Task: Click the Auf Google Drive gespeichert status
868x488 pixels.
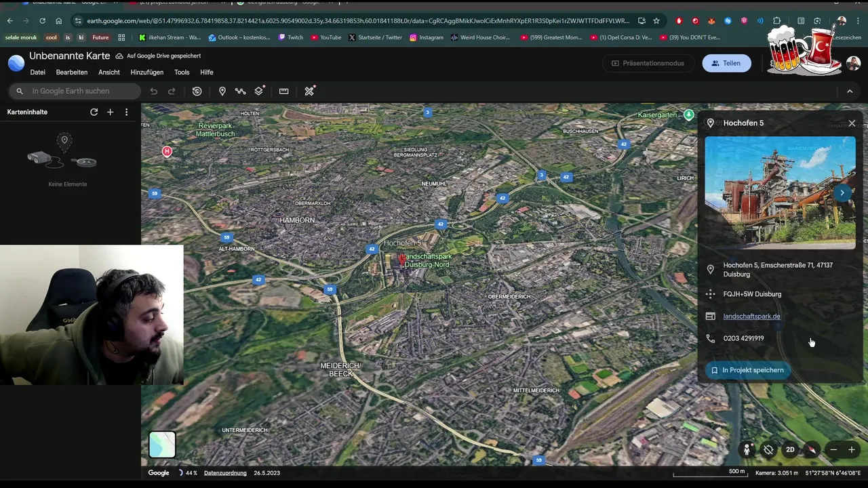Action: [x=159, y=56]
